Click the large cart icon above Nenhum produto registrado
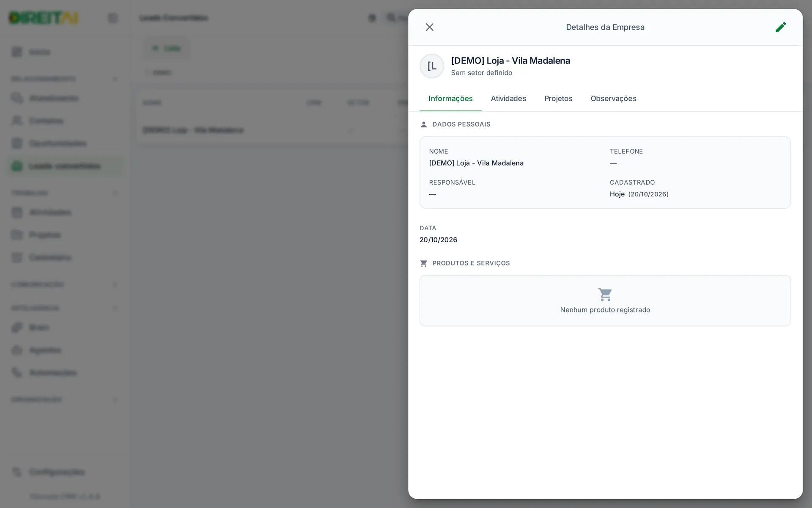This screenshot has width=812, height=508. (x=605, y=294)
